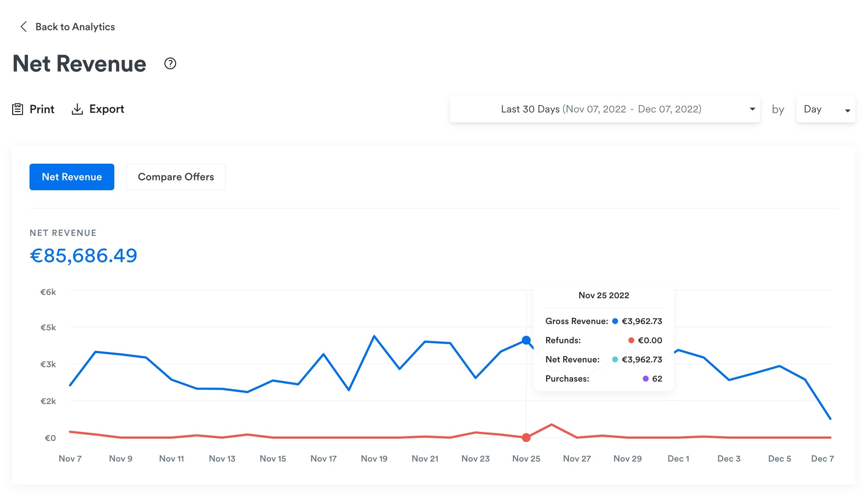
Task: Click the red Refunds point on Nov 25
Action: coord(526,438)
